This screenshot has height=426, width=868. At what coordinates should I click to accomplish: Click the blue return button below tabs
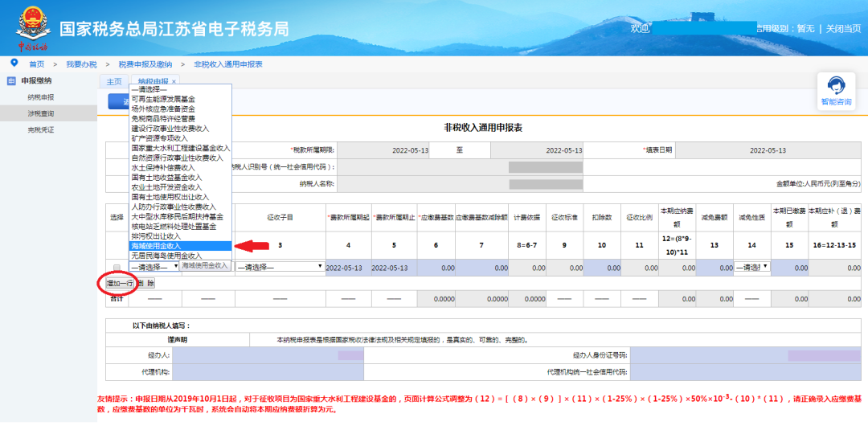pos(118,101)
